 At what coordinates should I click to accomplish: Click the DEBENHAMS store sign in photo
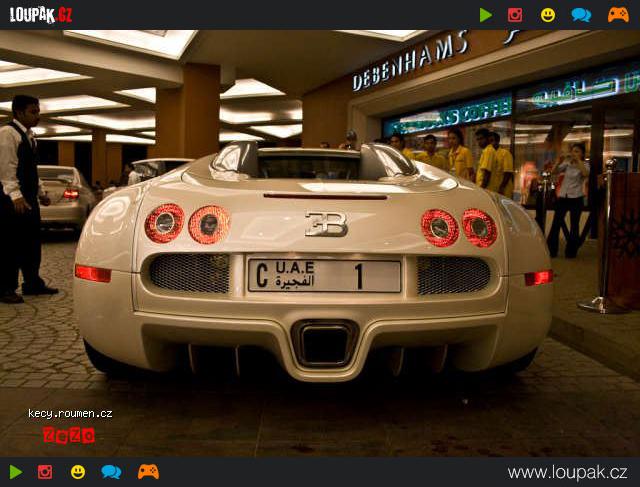[410, 62]
